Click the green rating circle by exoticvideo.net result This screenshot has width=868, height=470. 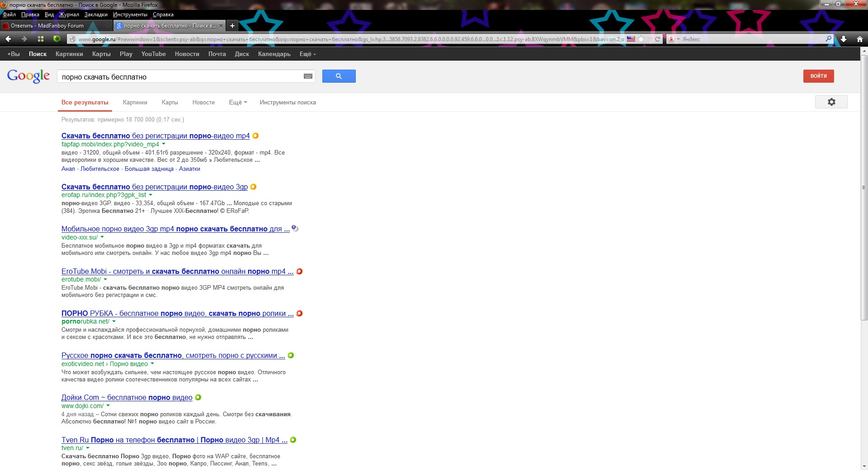[x=291, y=355]
